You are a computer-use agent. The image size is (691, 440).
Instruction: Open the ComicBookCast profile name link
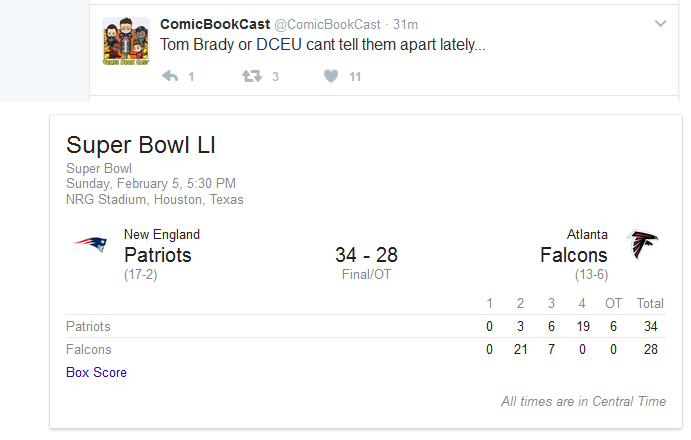tap(215, 24)
